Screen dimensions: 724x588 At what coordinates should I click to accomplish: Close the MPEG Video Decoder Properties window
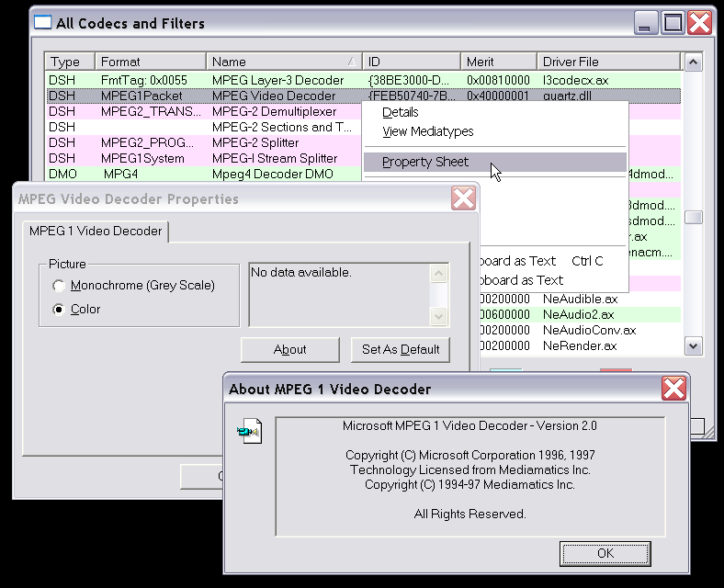click(463, 198)
